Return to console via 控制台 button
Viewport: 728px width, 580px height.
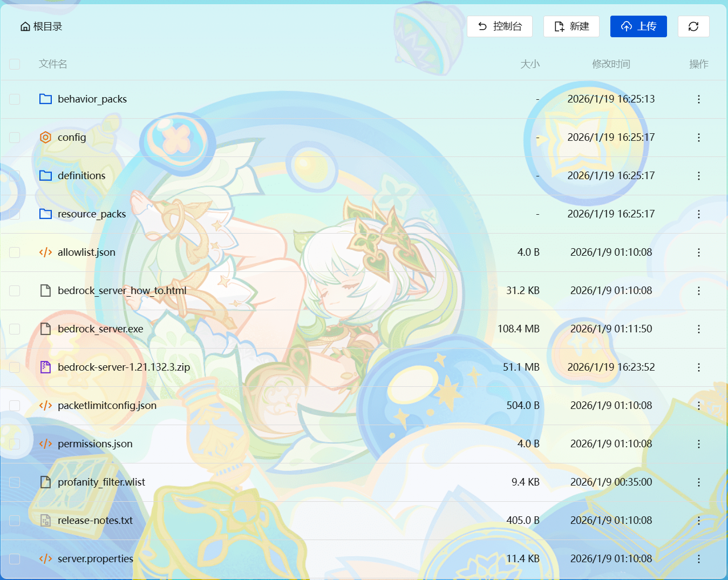[500, 26]
